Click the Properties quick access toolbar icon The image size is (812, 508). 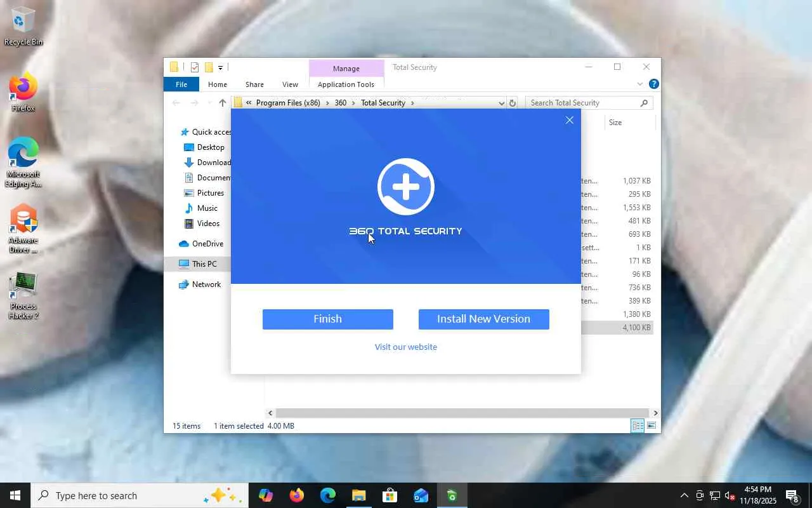[195, 67]
